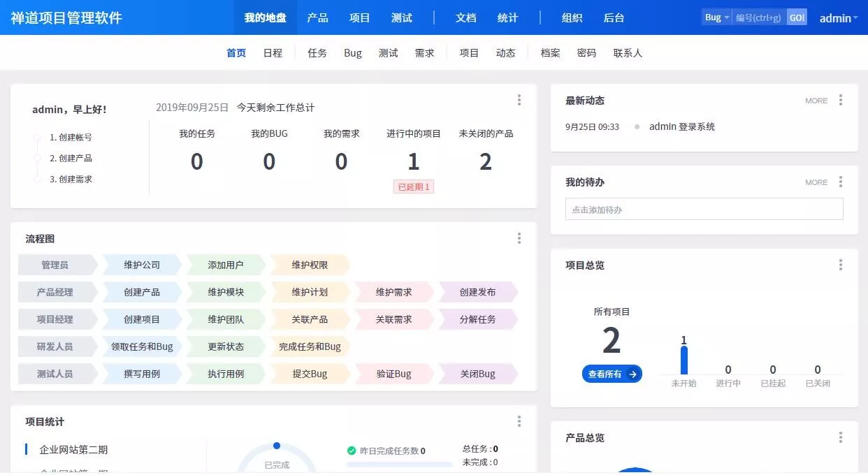Click the 已延期 1 red badge
Screen dimensions: 868x475
pyautogui.click(x=413, y=187)
